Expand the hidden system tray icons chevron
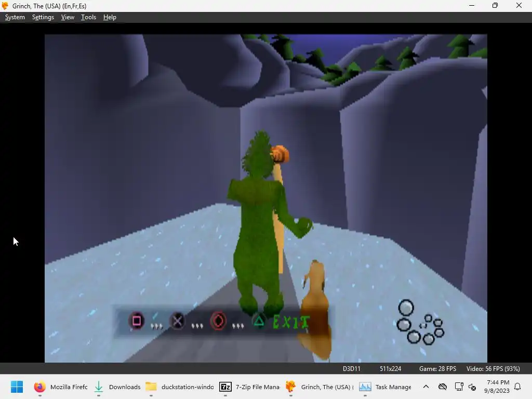Viewport: 532px width, 399px height. click(426, 387)
